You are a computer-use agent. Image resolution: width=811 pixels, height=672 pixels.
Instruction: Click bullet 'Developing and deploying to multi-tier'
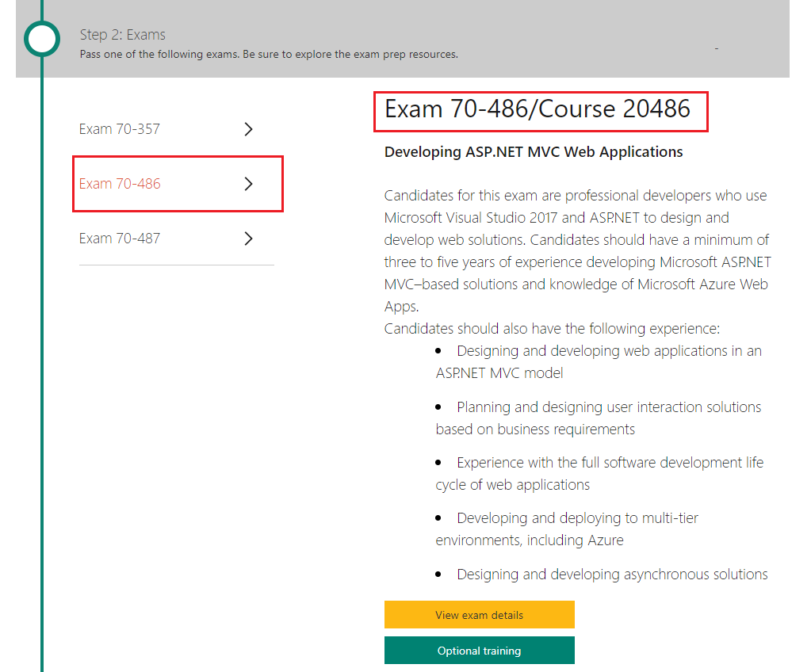pos(577,518)
